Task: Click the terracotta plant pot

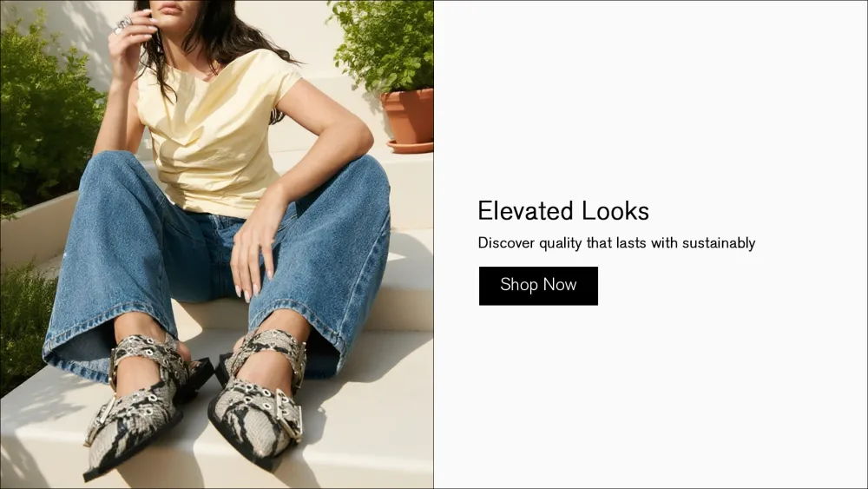Action: pyautogui.click(x=409, y=121)
